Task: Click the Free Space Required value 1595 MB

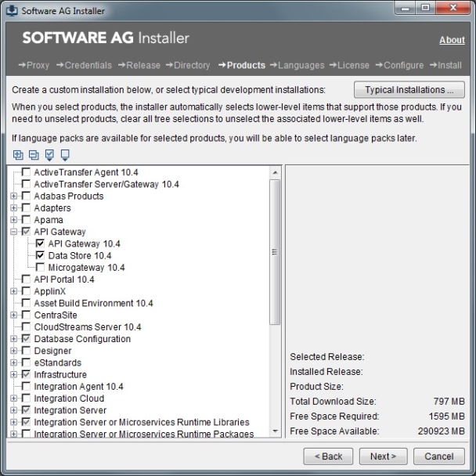Action: [446, 416]
